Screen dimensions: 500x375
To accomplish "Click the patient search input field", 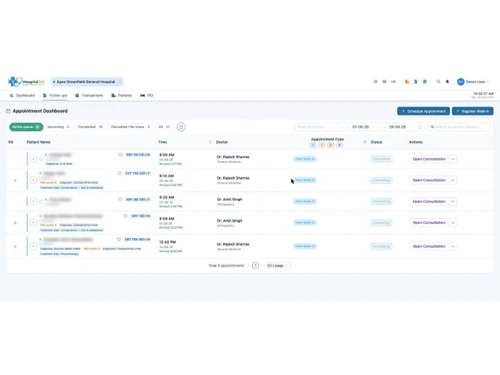I will tap(459, 127).
